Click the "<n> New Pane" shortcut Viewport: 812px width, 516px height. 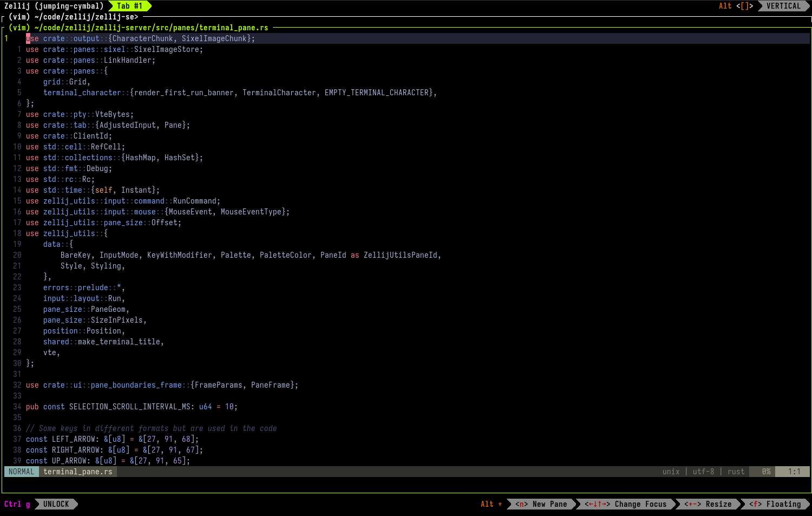click(541, 504)
